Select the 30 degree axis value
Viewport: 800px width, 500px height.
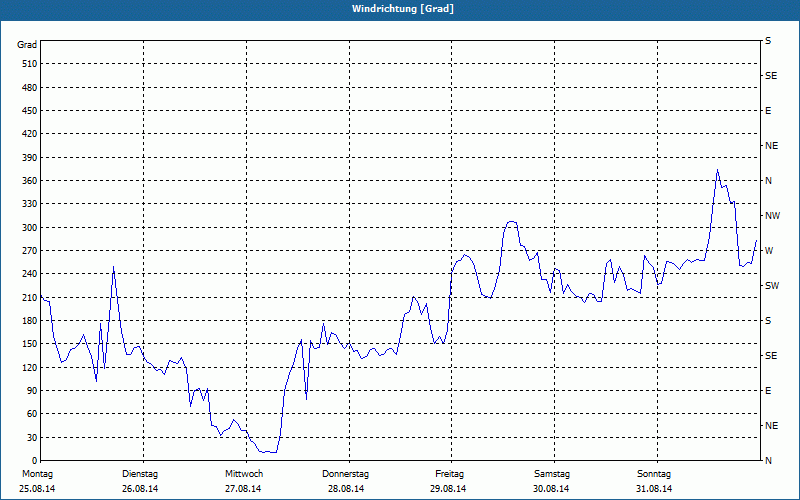pyautogui.click(x=32, y=437)
